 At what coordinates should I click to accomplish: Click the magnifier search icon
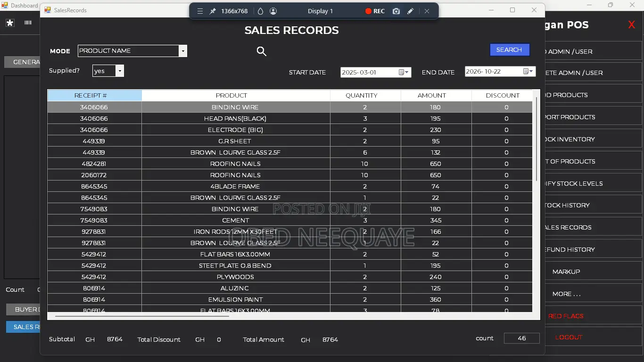(262, 51)
